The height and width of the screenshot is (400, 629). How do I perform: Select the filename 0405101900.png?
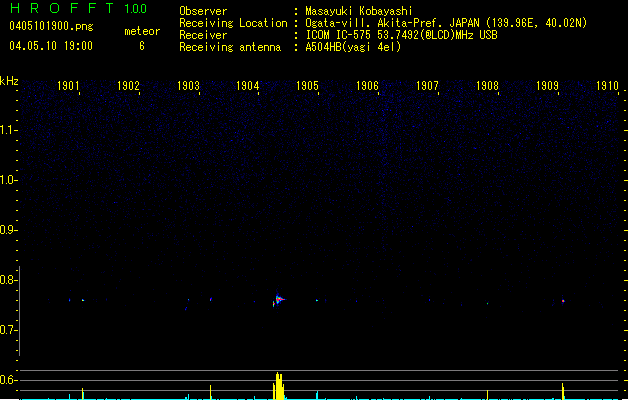[51, 26]
